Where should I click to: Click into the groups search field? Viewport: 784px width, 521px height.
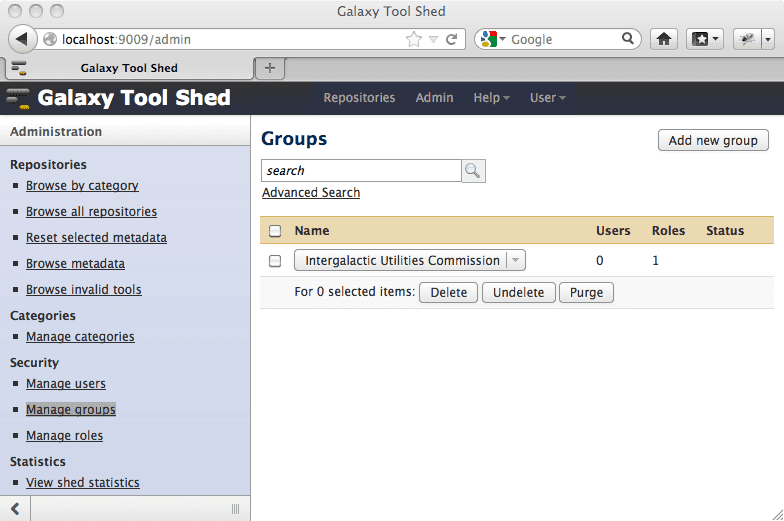click(360, 171)
